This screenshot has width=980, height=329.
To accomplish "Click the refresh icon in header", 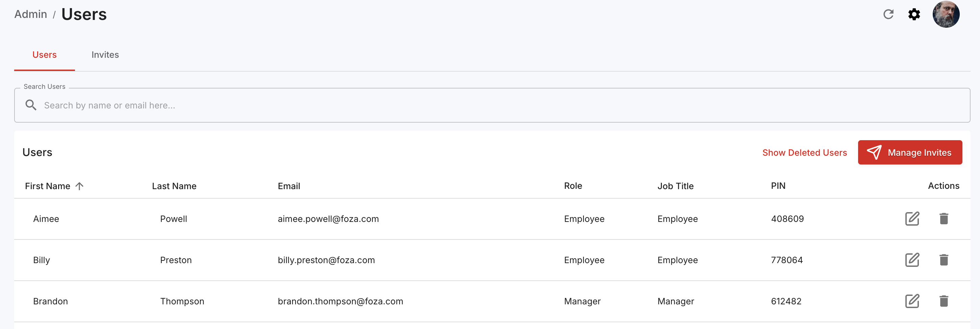I will (x=888, y=15).
